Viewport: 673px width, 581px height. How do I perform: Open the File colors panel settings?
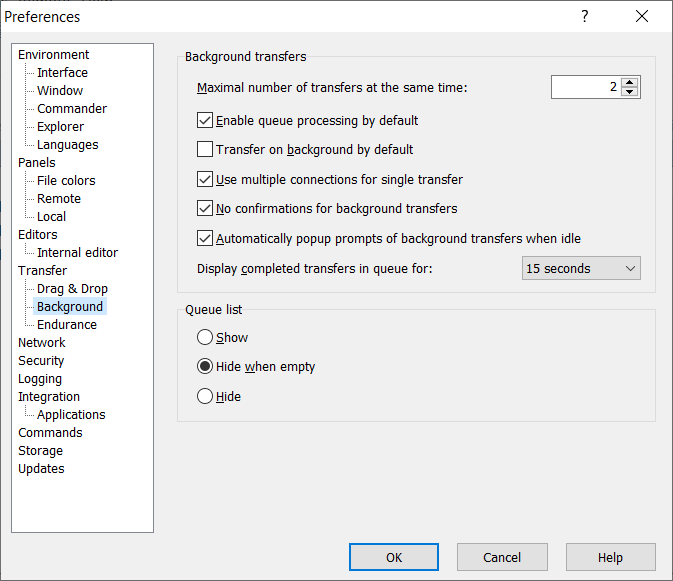[x=66, y=181]
